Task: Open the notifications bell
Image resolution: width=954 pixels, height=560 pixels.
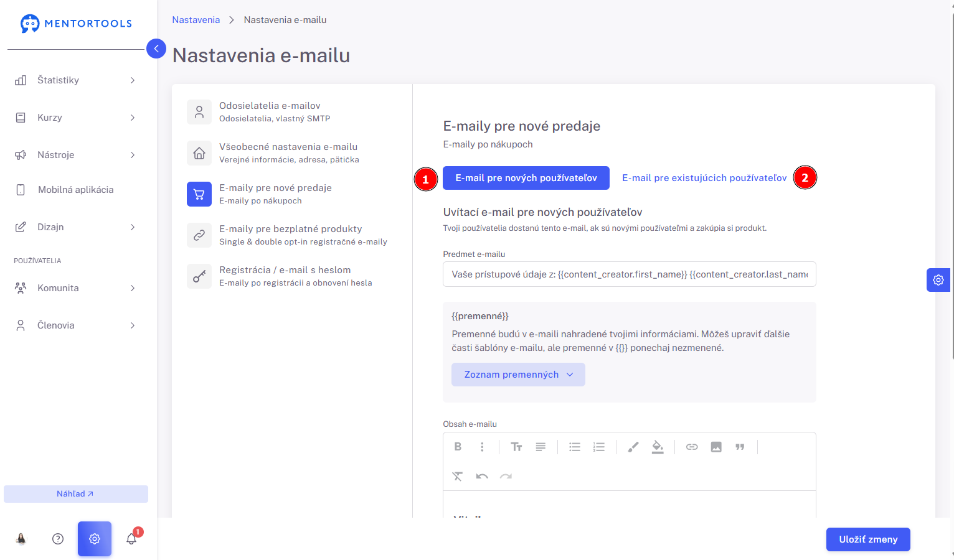Action: click(x=131, y=539)
